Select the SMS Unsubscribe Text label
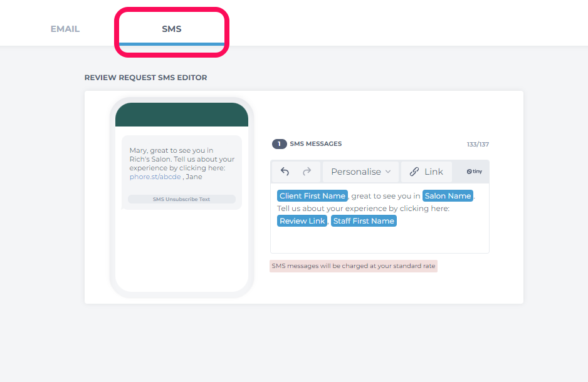Viewport: 588px width, 382px height. click(x=182, y=199)
